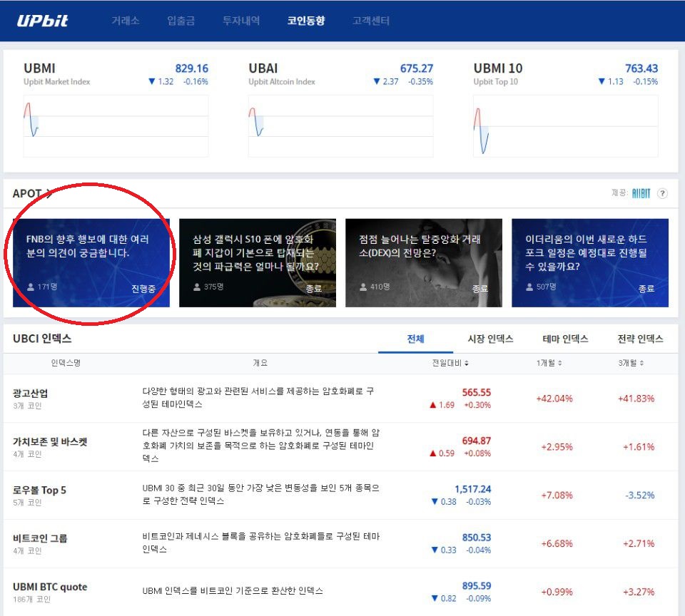Click the 186개 코인 count text
Viewport: 685px width, 616px height.
[31, 600]
